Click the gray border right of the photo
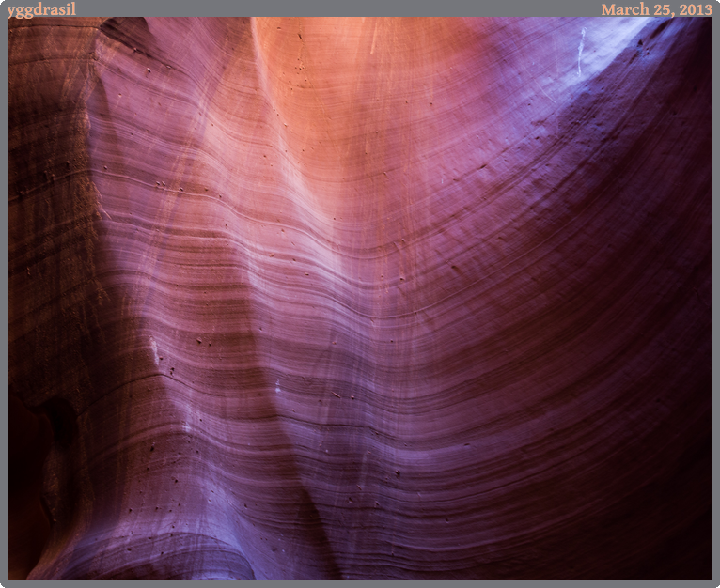The width and height of the screenshot is (720, 588). tap(715, 301)
